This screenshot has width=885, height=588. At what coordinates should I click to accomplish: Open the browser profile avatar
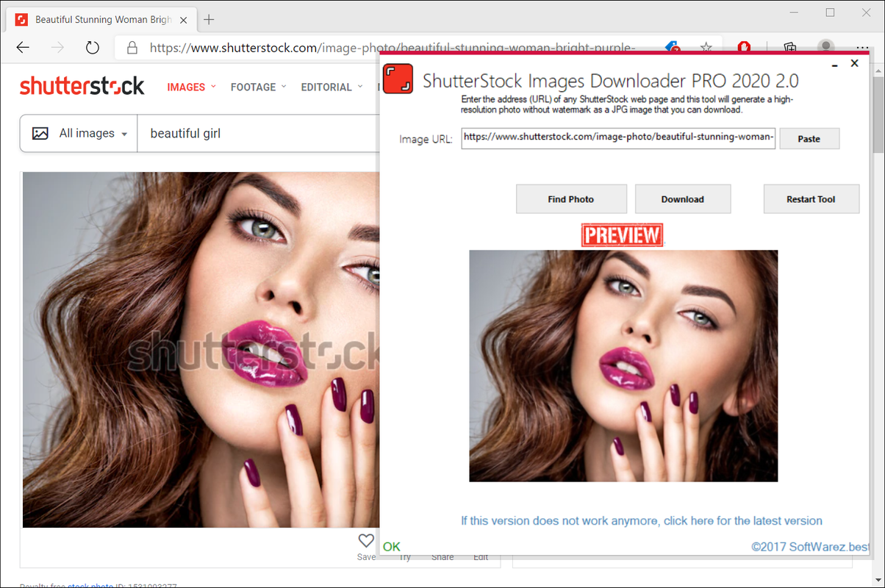pos(826,47)
